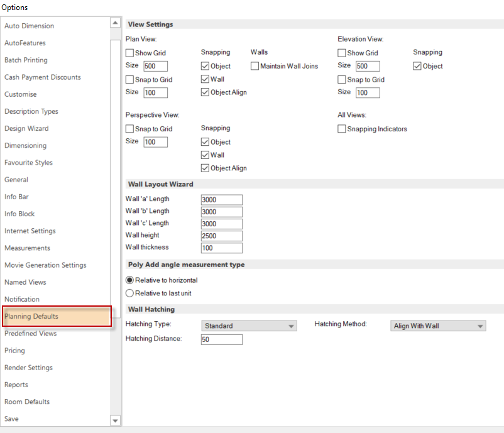
Task: Select Relative to horizontal option
Action: [129, 280]
